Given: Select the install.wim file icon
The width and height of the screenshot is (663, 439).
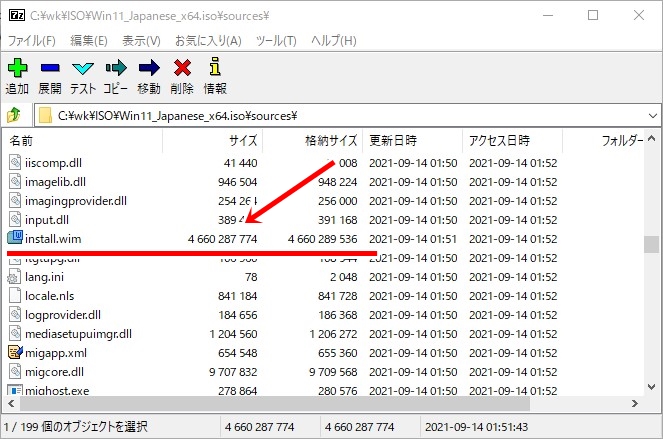Looking at the screenshot, I should 15,237.
